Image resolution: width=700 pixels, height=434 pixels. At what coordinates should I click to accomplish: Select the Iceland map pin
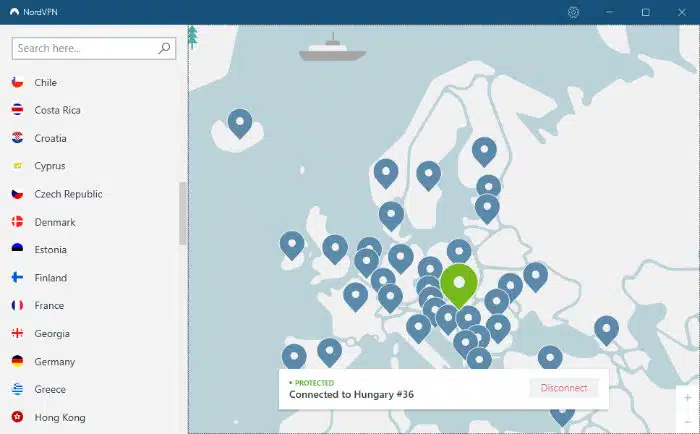point(240,123)
